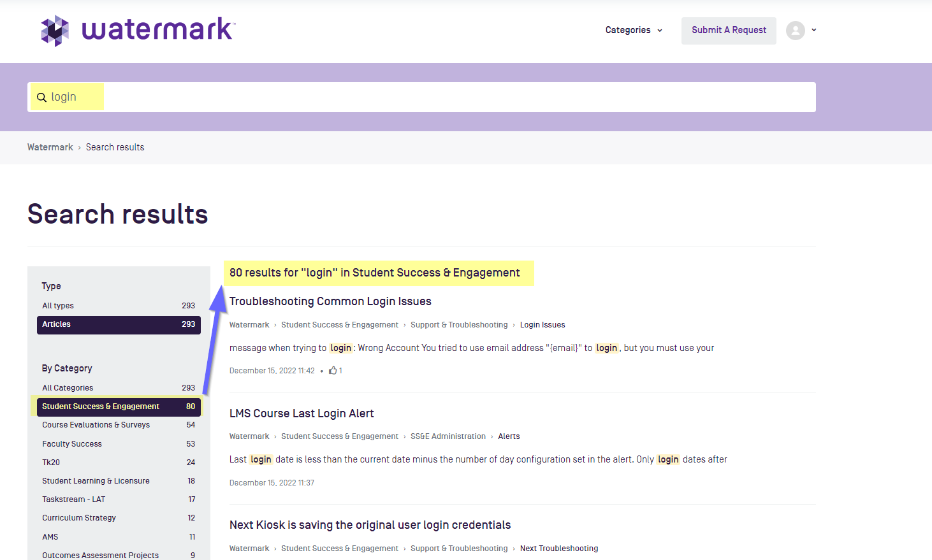932x560 pixels.
Task: Filter by Course Evaluations & Surveys
Action: [x=119, y=425]
